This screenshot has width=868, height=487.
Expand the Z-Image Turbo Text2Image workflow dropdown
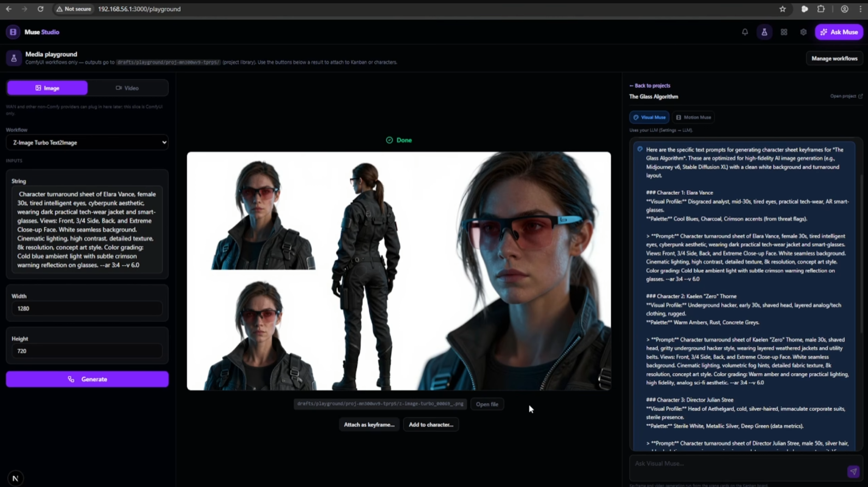87,142
